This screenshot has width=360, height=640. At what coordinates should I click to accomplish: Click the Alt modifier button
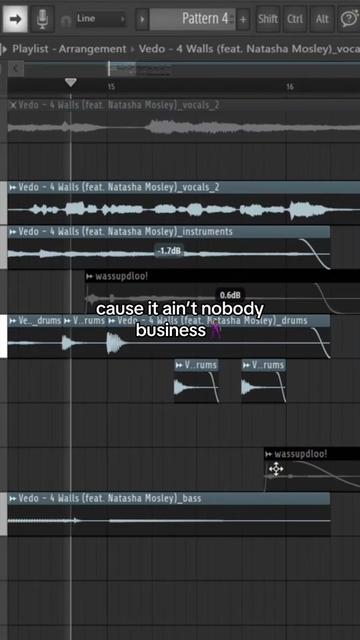(322, 19)
